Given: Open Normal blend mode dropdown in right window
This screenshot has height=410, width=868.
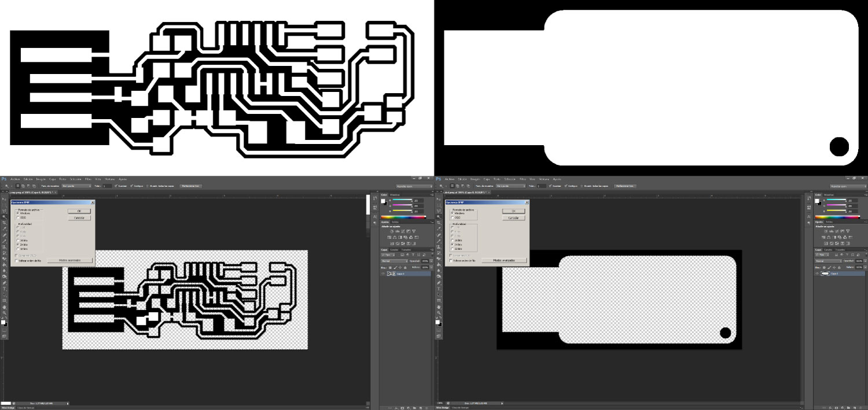Looking at the screenshot, I should point(828,261).
